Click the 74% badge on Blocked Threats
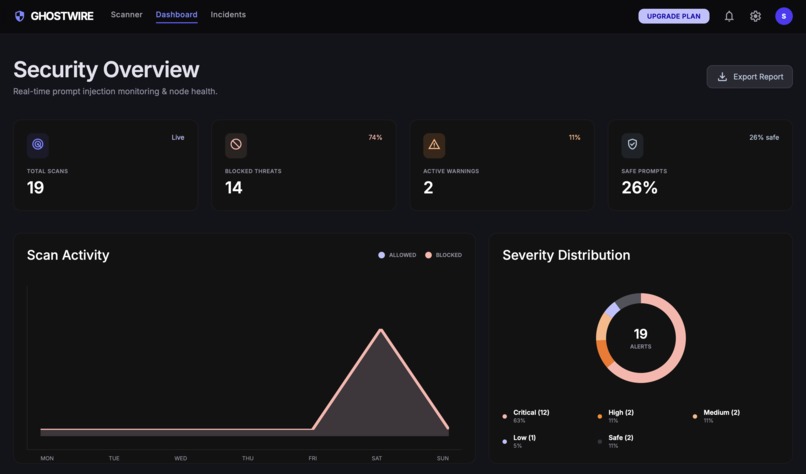The width and height of the screenshot is (806, 474). pos(375,137)
